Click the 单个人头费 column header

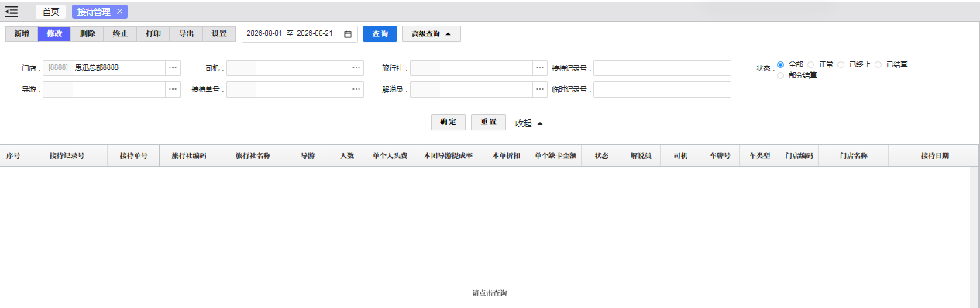[390, 156]
